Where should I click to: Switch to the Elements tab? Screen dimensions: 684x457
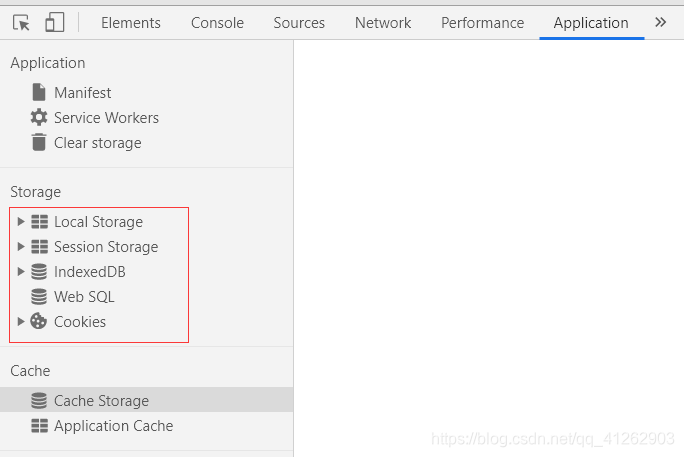131,23
